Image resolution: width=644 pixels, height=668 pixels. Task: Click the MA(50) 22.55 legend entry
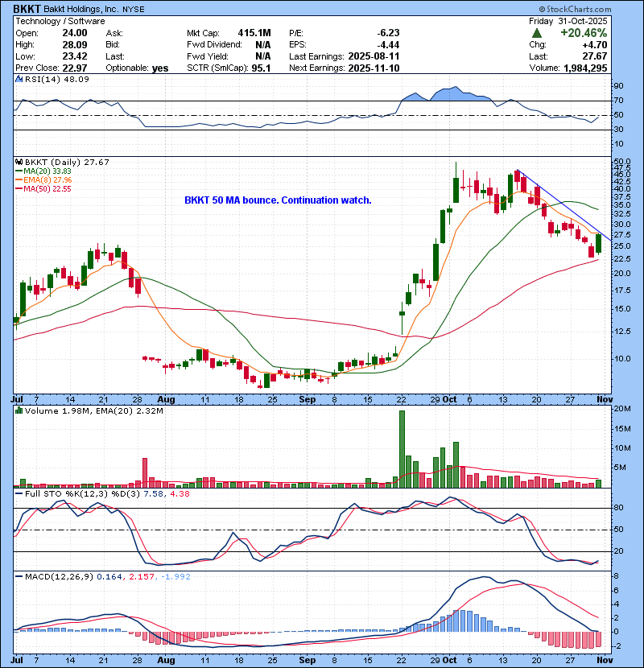pyautogui.click(x=43, y=188)
